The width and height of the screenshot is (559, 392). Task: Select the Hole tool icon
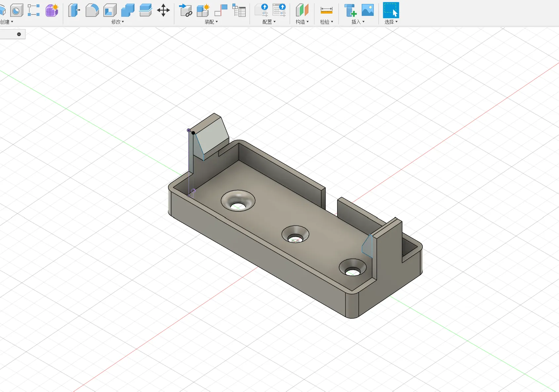[x=17, y=10]
